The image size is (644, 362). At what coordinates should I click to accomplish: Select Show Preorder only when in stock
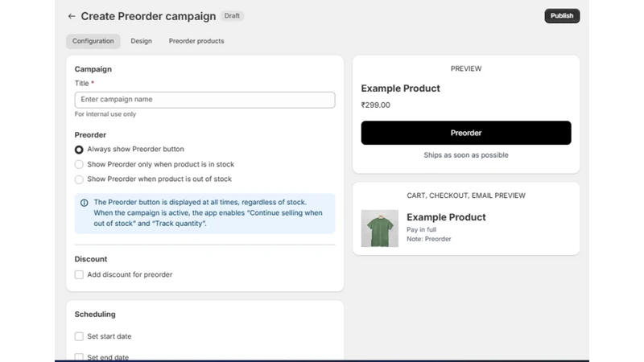pos(79,165)
